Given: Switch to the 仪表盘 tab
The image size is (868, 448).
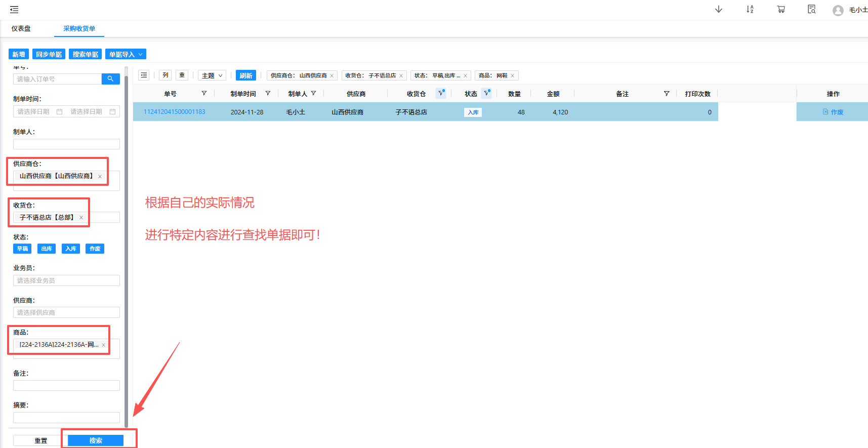Looking at the screenshot, I should 21,29.
